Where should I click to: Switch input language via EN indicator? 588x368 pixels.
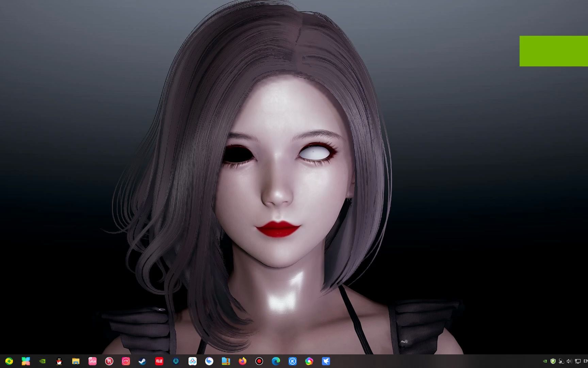586,361
